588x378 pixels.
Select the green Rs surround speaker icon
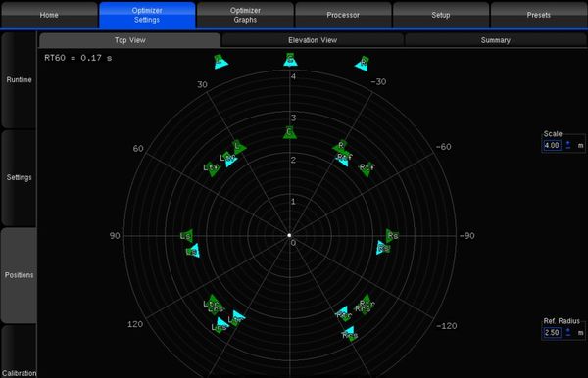pos(392,236)
